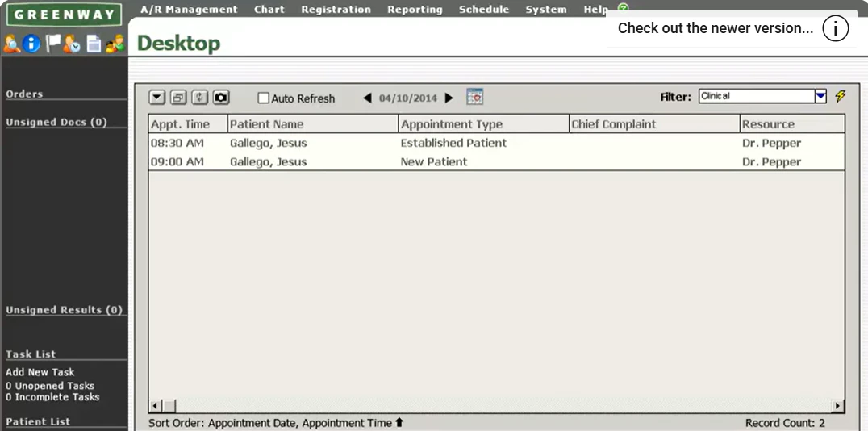Sort by Resource column header
Image resolution: width=868 pixels, height=431 pixels.
(x=792, y=124)
